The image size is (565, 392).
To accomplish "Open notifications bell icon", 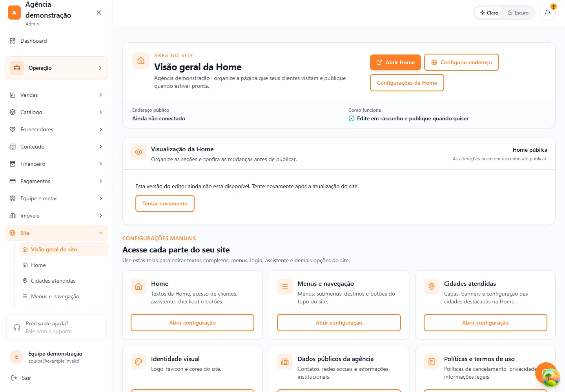I will (x=548, y=13).
